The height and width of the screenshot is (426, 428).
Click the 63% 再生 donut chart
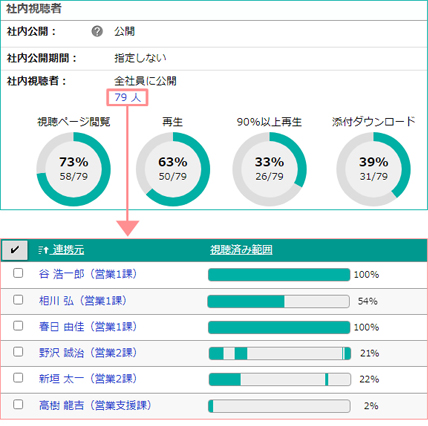[x=173, y=169]
